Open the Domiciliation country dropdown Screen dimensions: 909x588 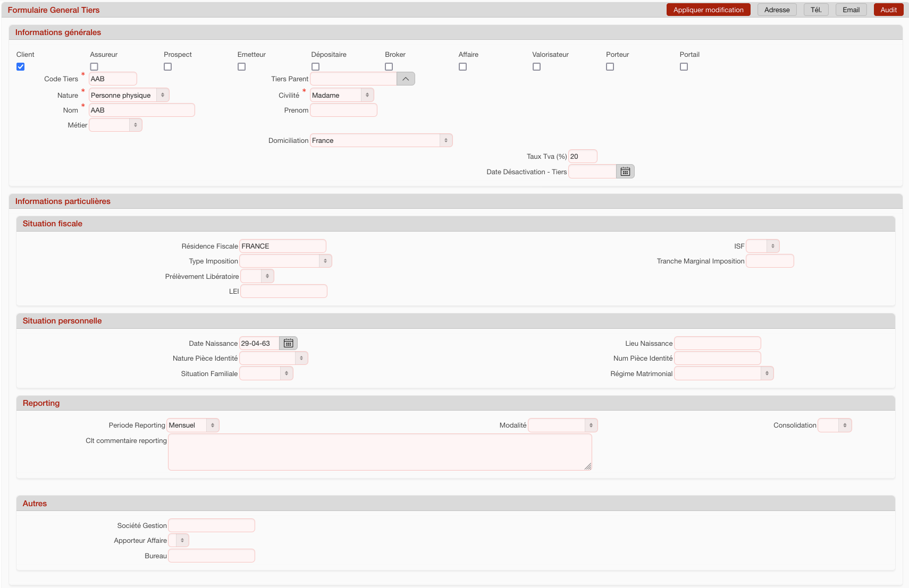click(381, 140)
